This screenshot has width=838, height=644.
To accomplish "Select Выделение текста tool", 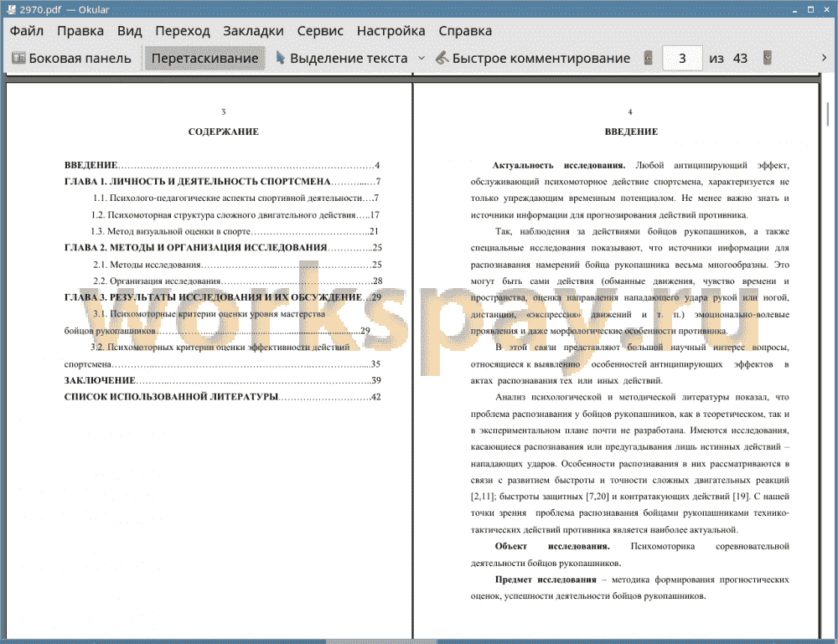I will tap(342, 59).
